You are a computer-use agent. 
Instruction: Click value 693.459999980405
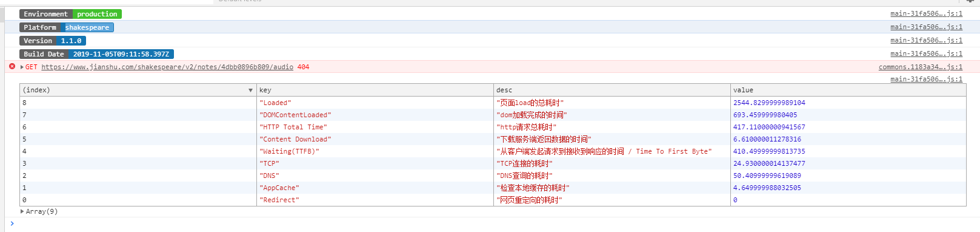point(765,115)
